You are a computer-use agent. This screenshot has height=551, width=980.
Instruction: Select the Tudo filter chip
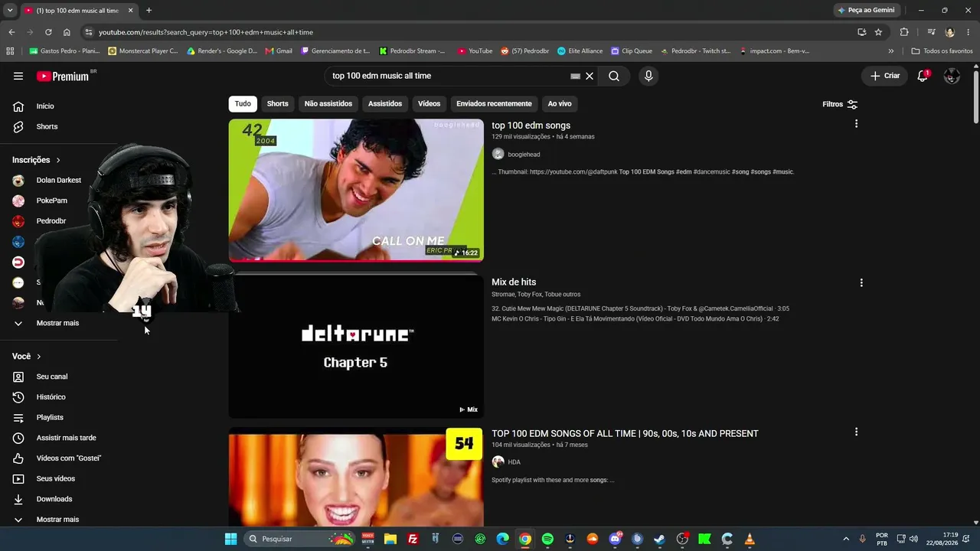243,103
